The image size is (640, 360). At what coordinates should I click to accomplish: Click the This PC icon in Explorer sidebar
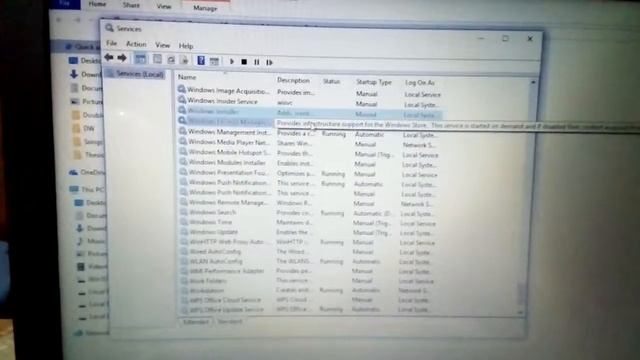click(74, 189)
